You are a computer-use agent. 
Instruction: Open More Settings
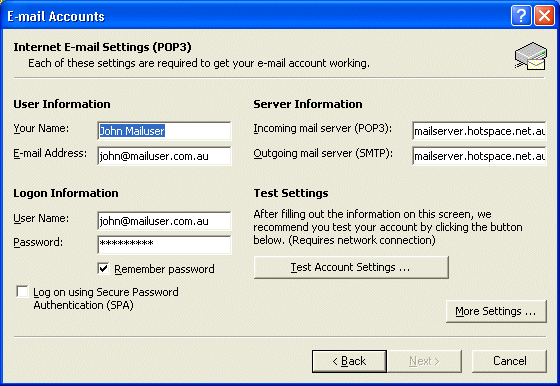coord(496,311)
